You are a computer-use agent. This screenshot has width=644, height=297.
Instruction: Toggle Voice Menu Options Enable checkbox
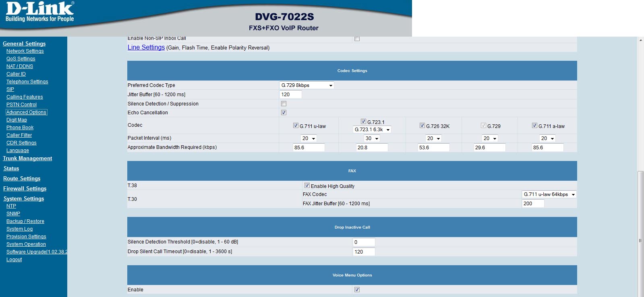(x=357, y=290)
